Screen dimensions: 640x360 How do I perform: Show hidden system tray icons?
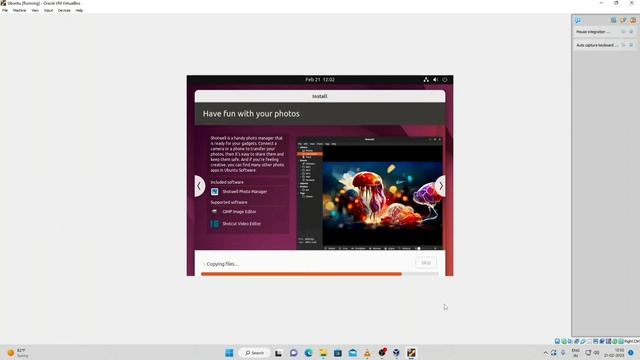546,353
